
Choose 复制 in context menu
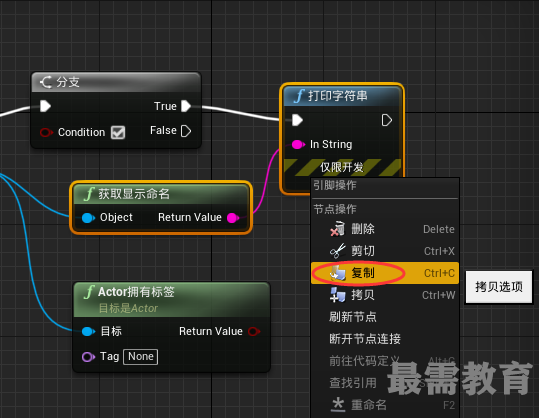(385, 273)
